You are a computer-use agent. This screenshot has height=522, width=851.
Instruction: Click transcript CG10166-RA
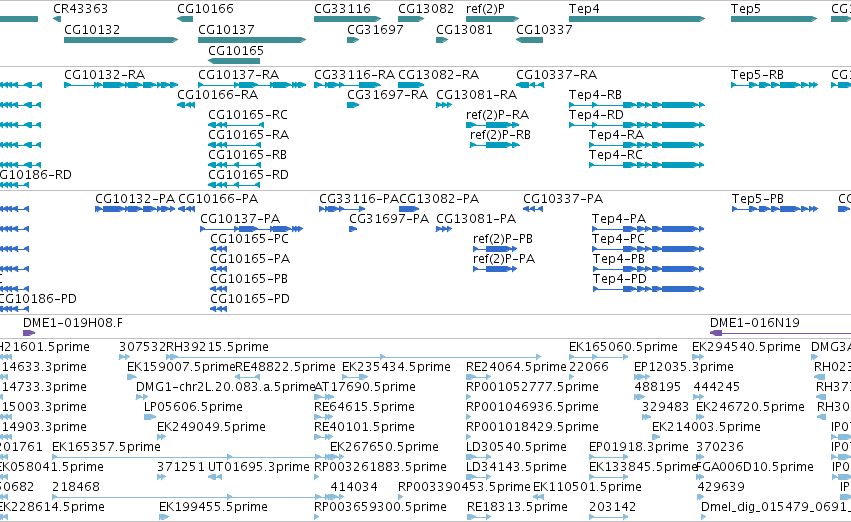[x=186, y=105]
